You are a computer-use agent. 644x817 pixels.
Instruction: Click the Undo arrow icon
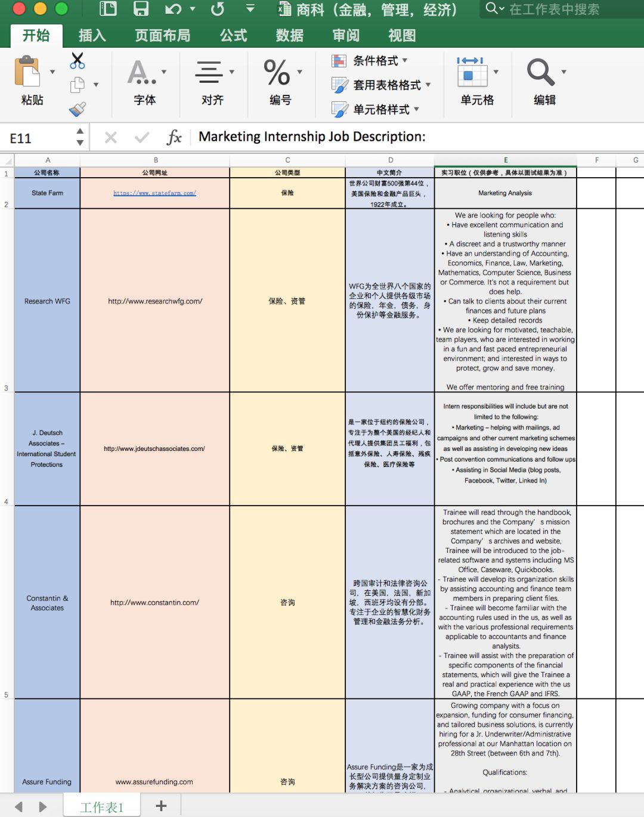point(174,8)
